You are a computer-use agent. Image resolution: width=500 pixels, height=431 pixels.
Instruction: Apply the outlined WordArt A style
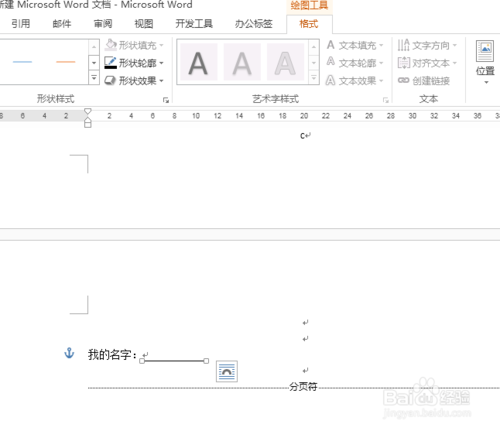click(x=285, y=62)
